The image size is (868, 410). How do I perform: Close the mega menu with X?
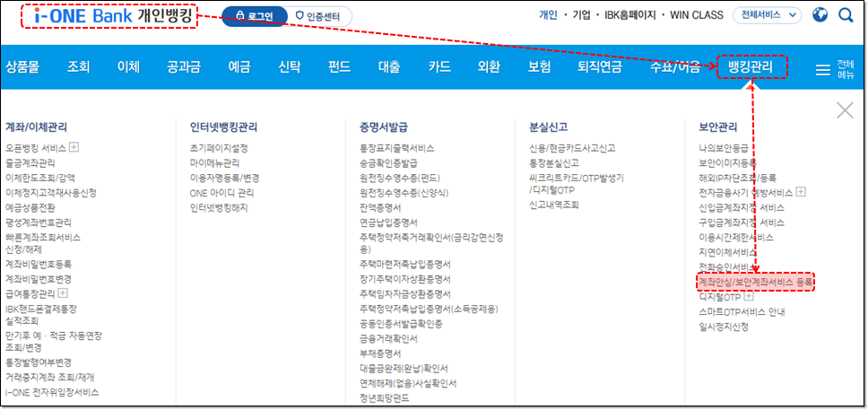click(x=845, y=110)
